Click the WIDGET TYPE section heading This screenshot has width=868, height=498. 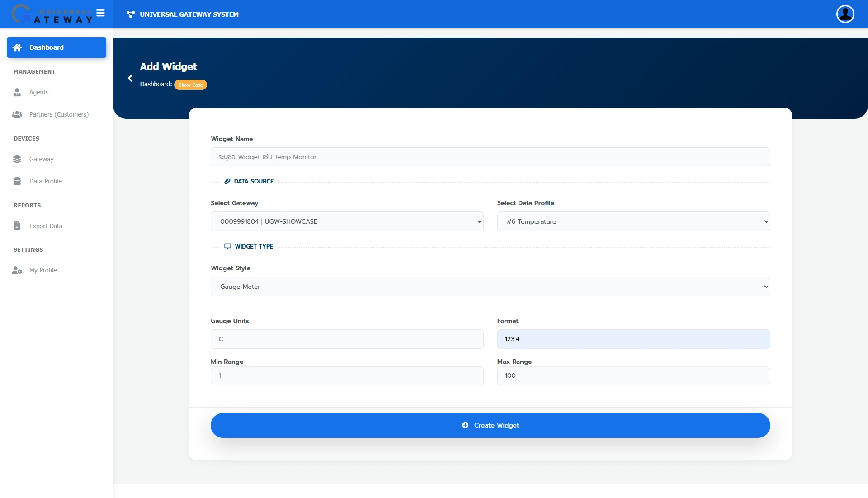(254, 246)
